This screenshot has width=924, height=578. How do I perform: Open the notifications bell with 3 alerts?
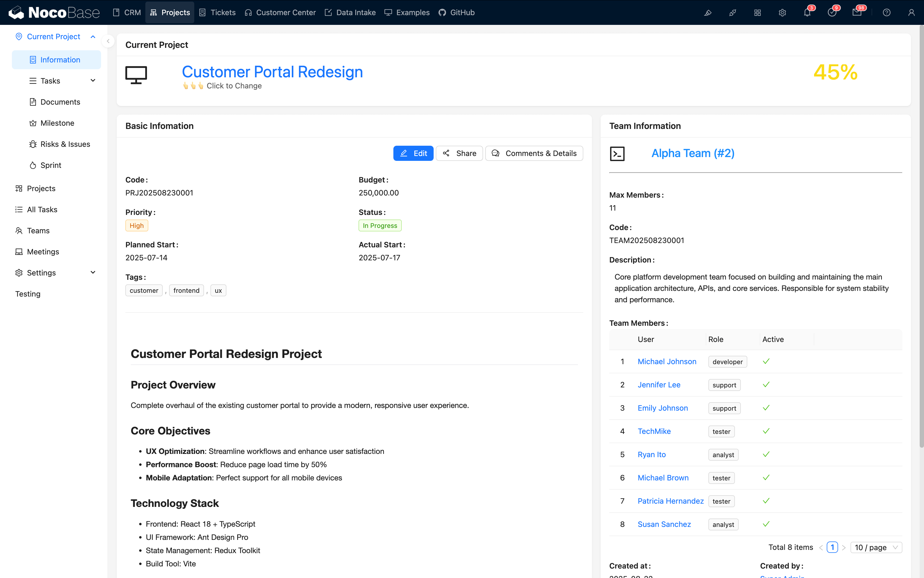pos(807,13)
